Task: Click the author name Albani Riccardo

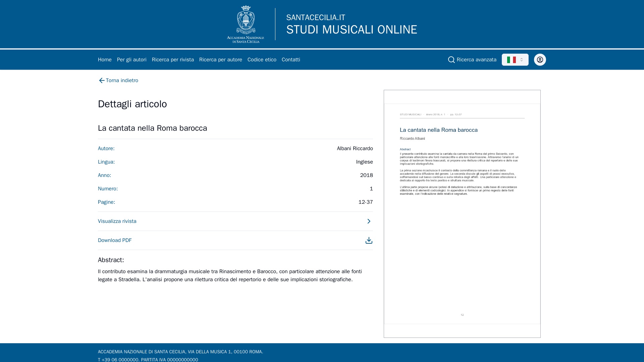Action: (355, 148)
